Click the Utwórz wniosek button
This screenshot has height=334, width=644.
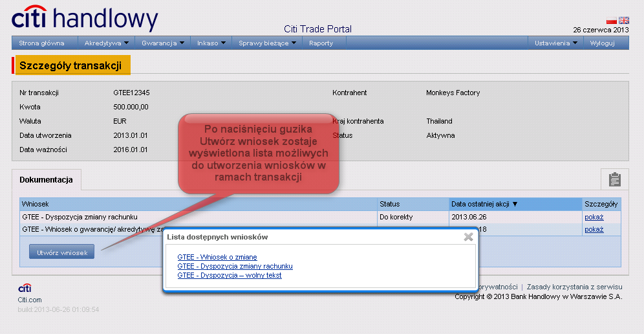pos(61,252)
